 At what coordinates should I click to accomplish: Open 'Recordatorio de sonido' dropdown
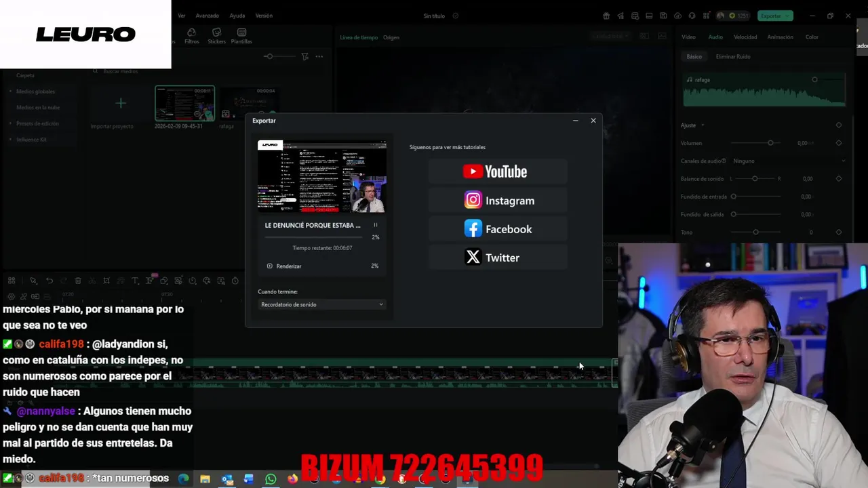tap(322, 304)
